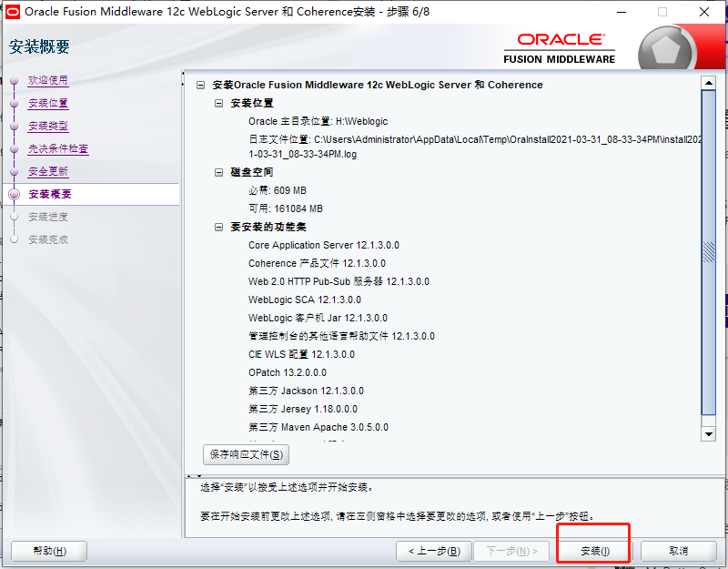728x569 pixels.
Task: Click the root 安装Oracle Fusion Middleware heading
Action: point(378,85)
